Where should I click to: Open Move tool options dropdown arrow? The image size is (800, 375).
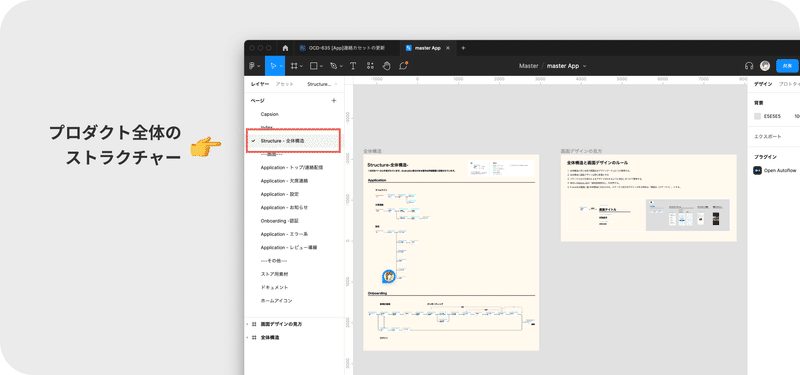[x=281, y=66]
